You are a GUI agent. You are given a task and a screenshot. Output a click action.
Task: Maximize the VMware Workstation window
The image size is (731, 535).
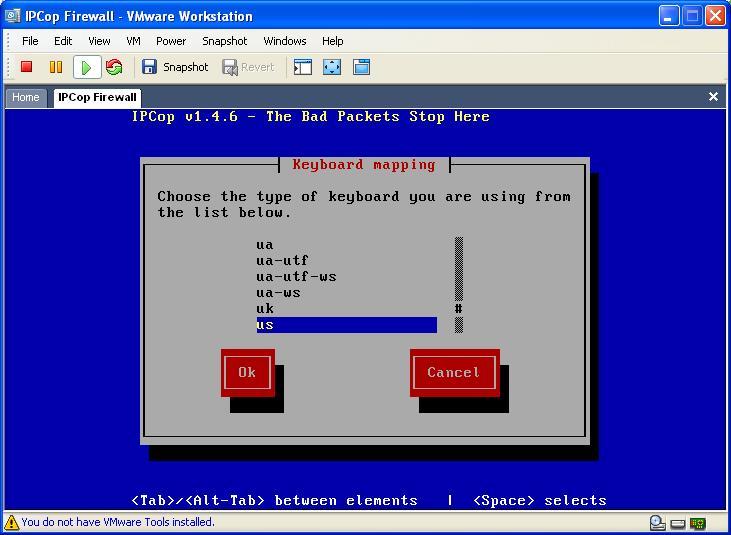pyautogui.click(x=693, y=16)
